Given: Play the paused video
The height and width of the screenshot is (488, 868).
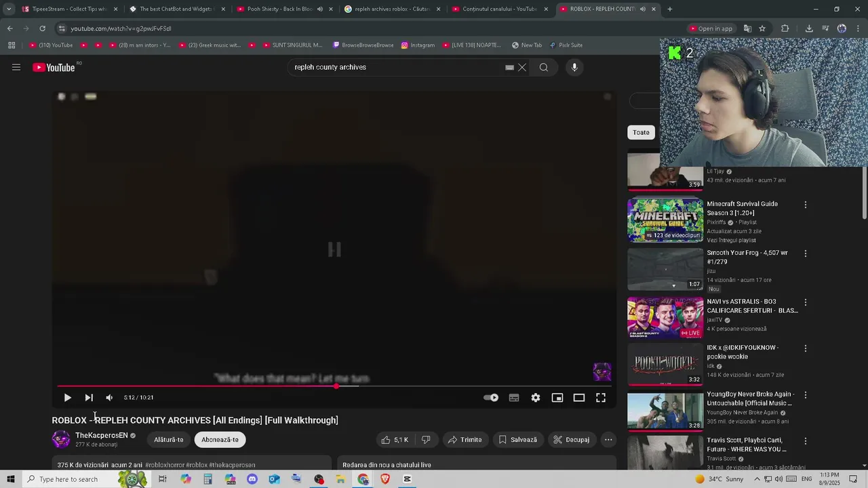Looking at the screenshot, I should pos(67,398).
